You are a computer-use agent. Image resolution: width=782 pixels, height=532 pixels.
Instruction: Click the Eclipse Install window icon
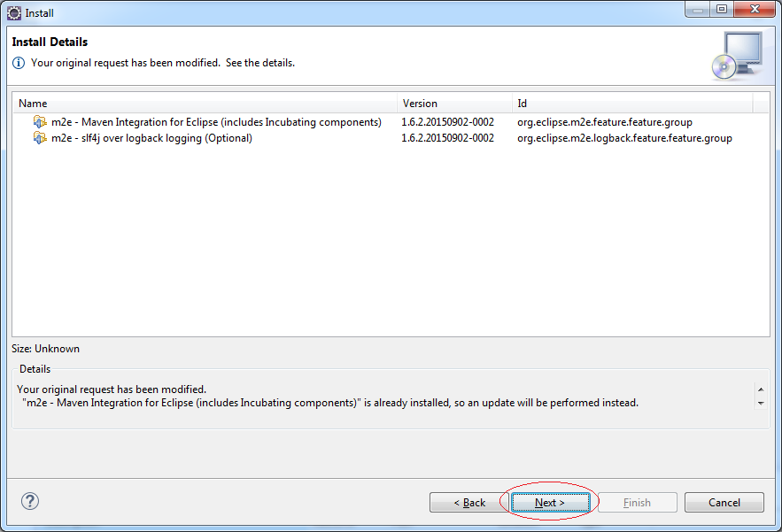14,13
